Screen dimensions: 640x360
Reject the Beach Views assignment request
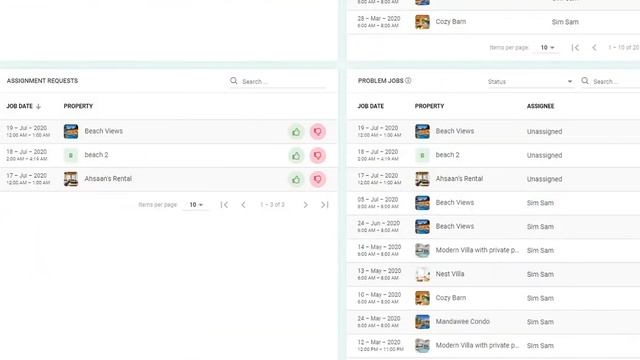click(x=318, y=131)
